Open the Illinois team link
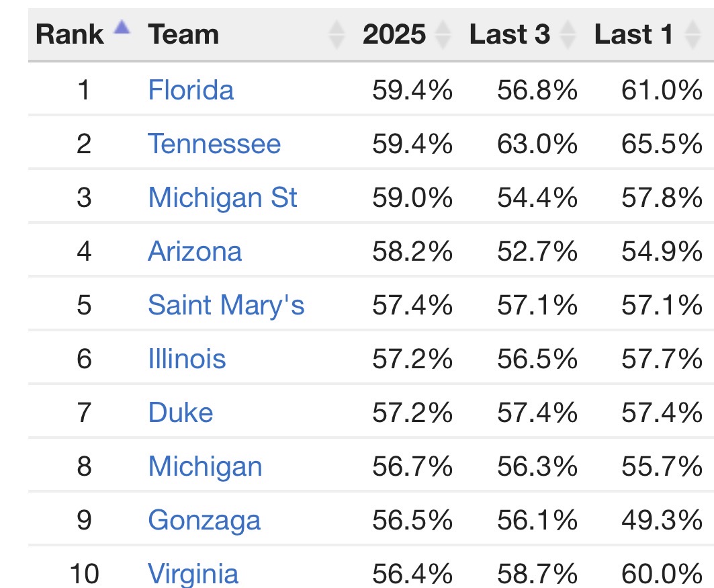The width and height of the screenshot is (714, 588). pos(187,359)
